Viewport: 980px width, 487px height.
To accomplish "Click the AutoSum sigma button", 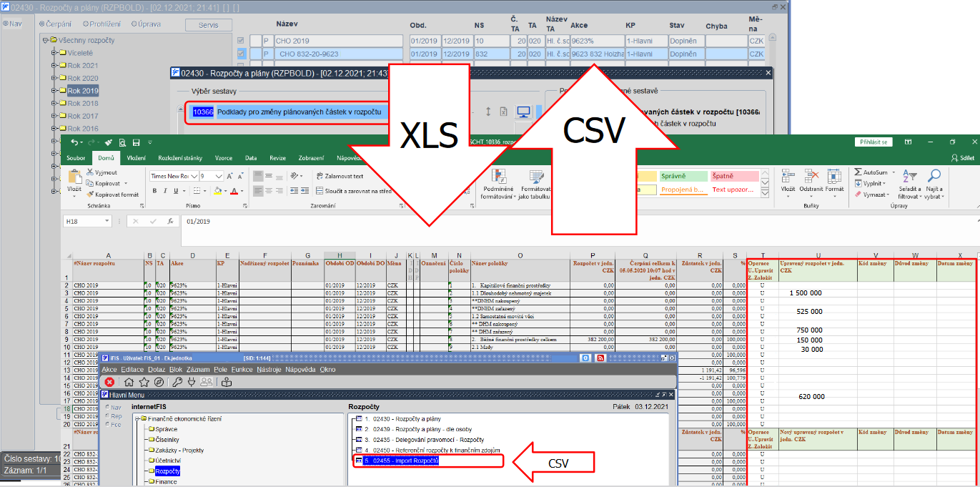I will click(871, 172).
